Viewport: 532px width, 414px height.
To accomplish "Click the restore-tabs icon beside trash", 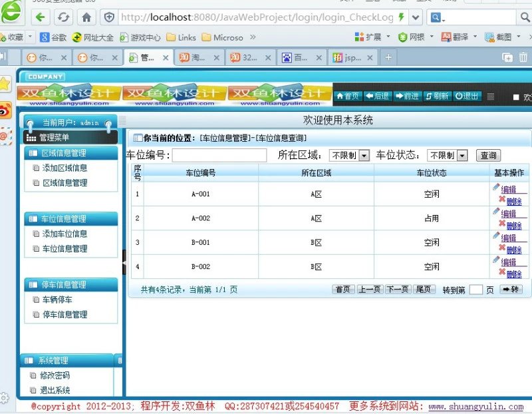I will tap(507, 57).
